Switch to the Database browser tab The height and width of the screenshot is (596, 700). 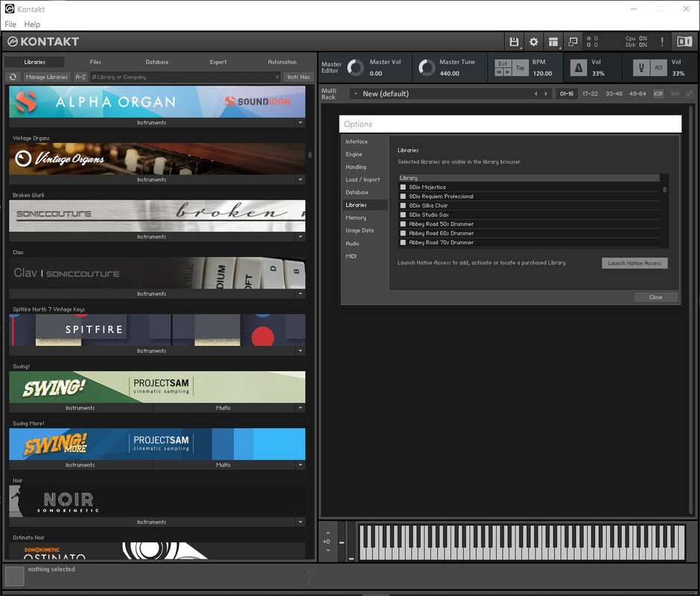click(157, 62)
